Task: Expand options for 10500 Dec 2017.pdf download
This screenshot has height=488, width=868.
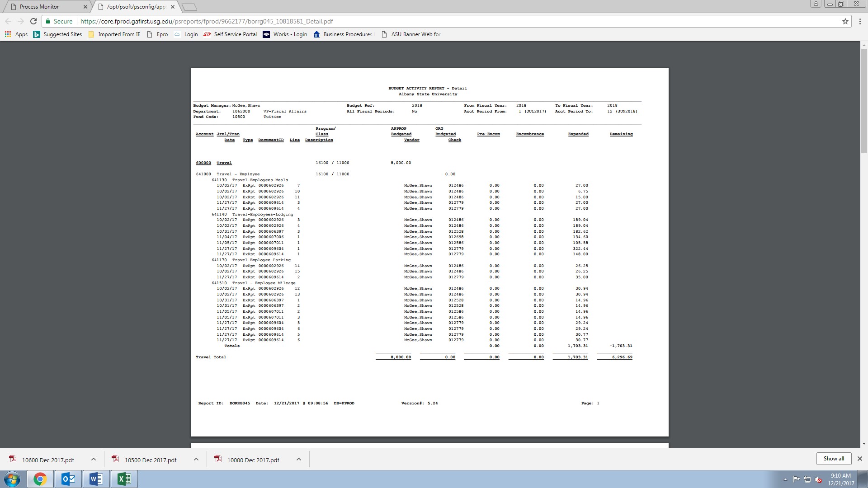Action: pyautogui.click(x=196, y=460)
